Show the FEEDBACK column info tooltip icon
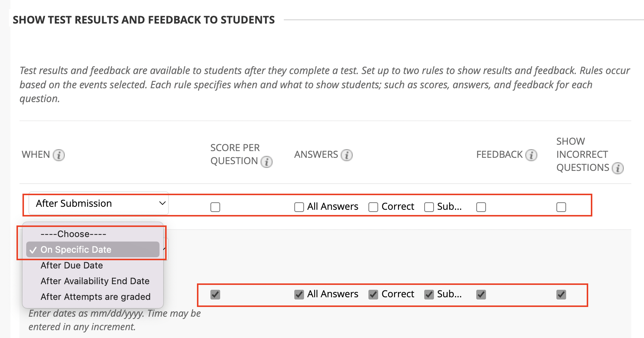 pyautogui.click(x=531, y=155)
